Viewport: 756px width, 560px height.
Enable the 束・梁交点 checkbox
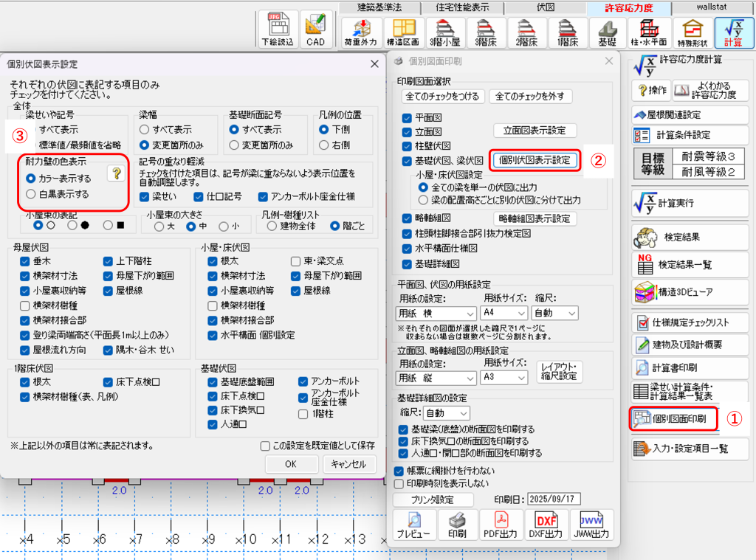coord(296,261)
